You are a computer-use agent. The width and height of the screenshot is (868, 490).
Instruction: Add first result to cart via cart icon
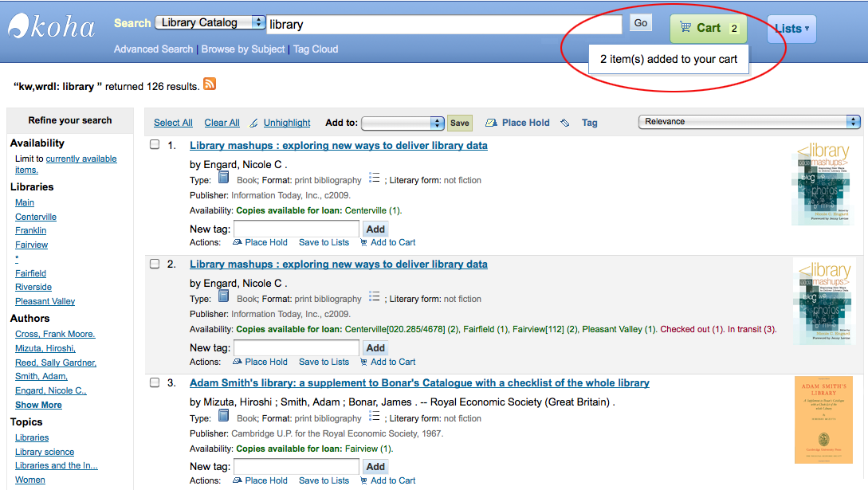(x=363, y=242)
